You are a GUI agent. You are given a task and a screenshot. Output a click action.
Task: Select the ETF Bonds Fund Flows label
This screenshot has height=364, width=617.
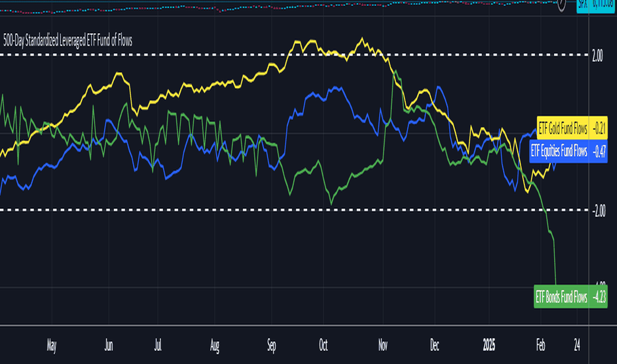(561, 297)
